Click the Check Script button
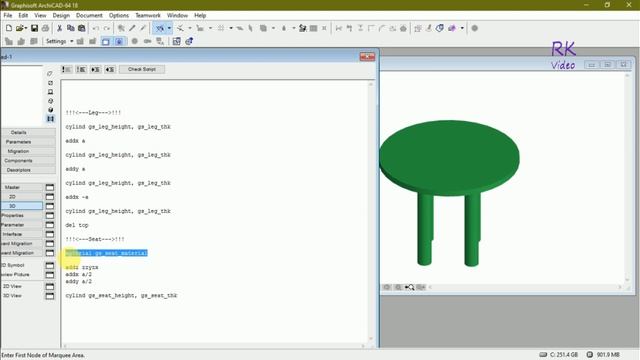This screenshot has width=640, height=360. [x=142, y=69]
